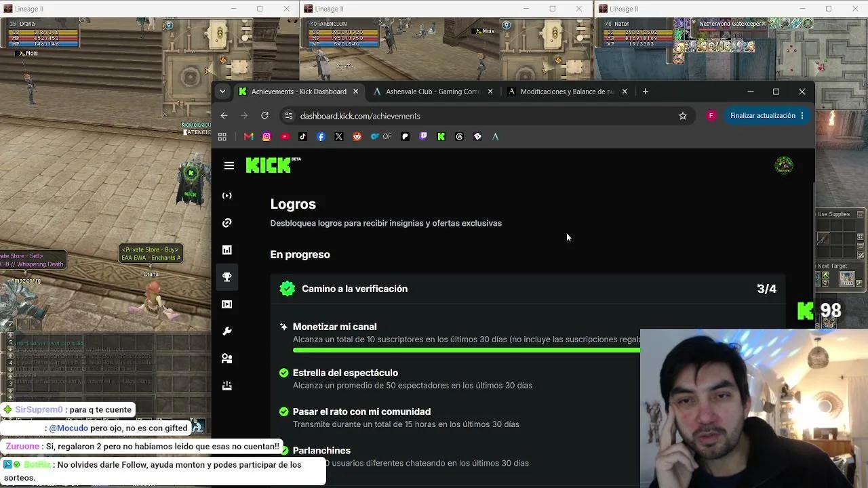Click the En progreso section label
This screenshot has height=488, width=868.
[x=300, y=255]
